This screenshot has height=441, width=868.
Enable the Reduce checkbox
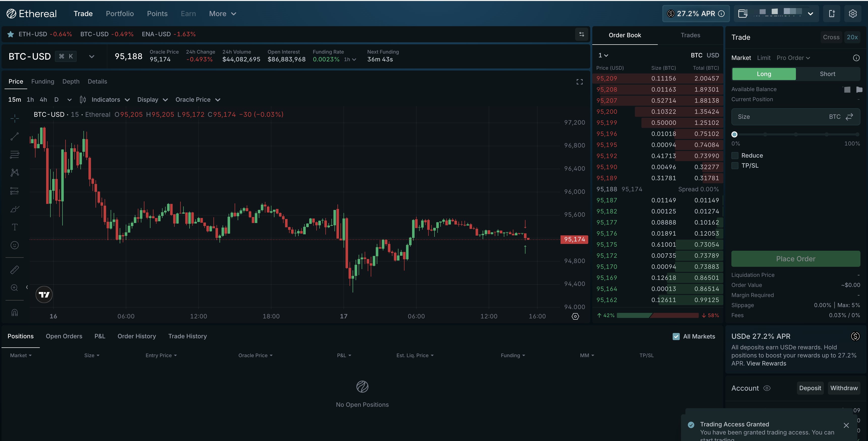[x=735, y=156]
